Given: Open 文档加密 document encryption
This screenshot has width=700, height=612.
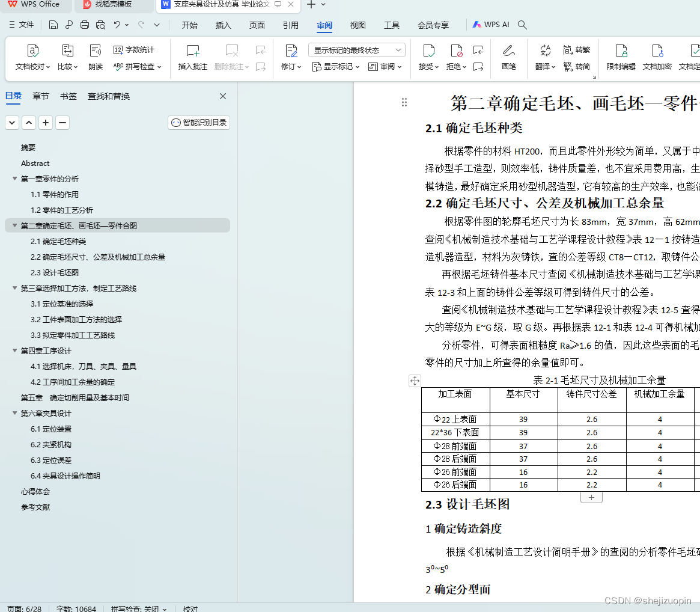Looking at the screenshot, I should point(657,57).
